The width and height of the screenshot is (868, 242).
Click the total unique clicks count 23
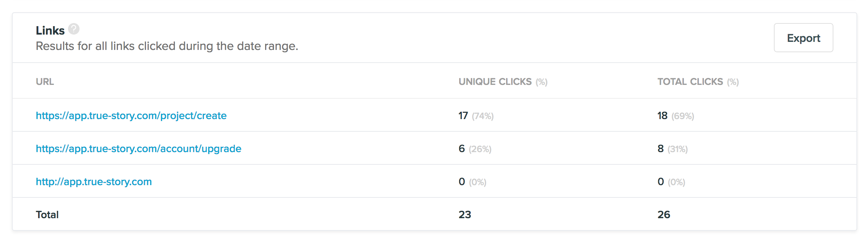pyautogui.click(x=465, y=214)
